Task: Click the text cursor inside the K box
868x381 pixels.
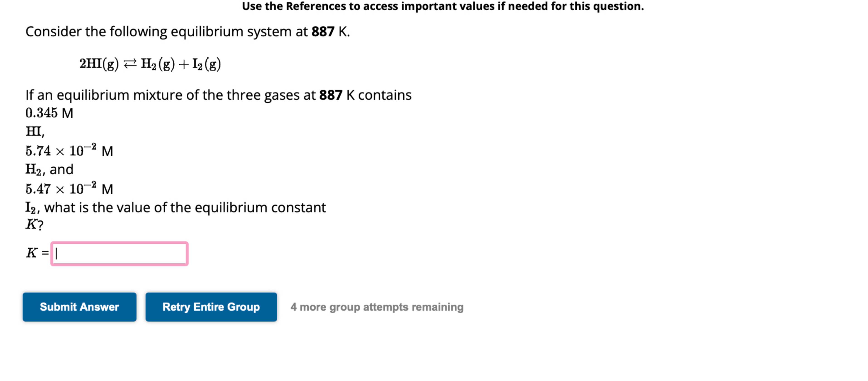Action: [x=56, y=254]
